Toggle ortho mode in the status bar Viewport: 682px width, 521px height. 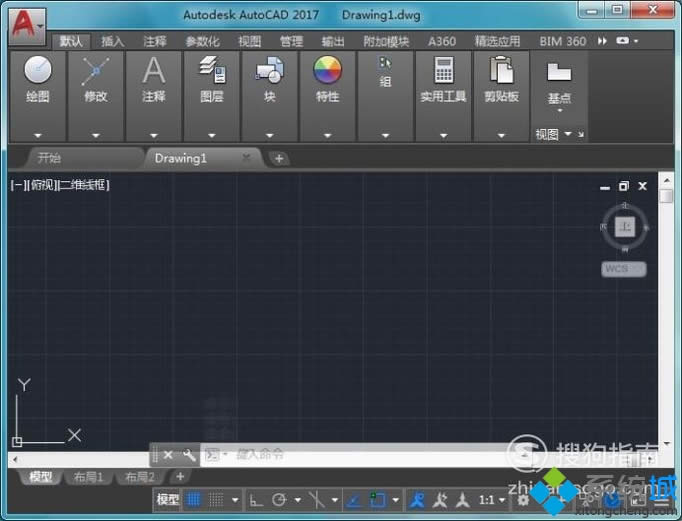click(256, 500)
